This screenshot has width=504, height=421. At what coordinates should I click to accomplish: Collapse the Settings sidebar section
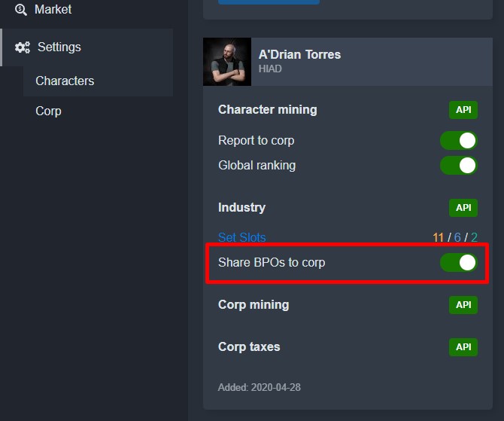(x=87, y=47)
